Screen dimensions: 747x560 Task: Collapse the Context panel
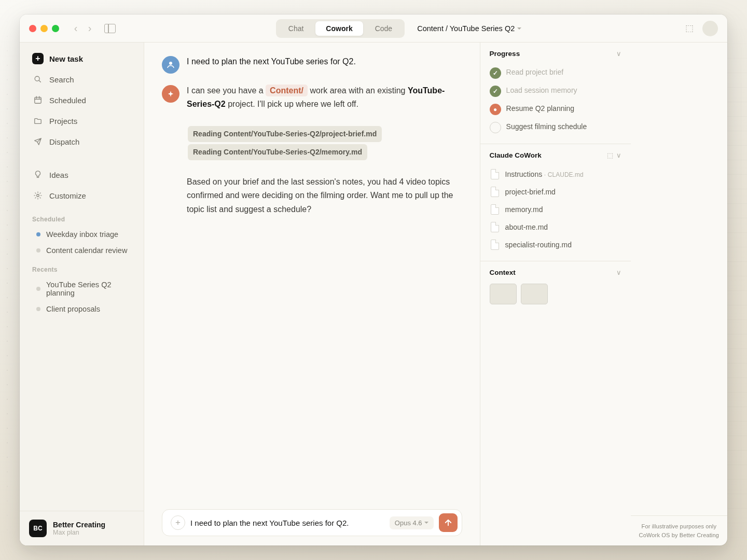pos(618,272)
